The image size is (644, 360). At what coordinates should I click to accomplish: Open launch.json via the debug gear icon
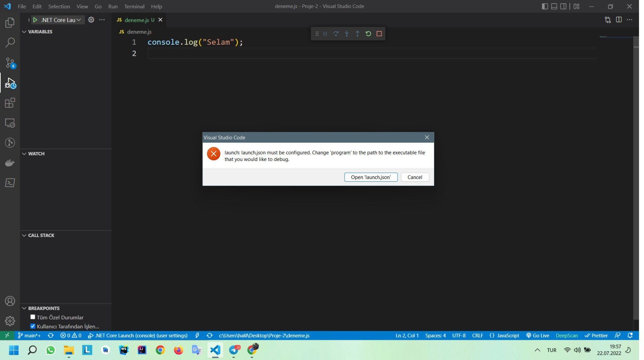(x=91, y=20)
